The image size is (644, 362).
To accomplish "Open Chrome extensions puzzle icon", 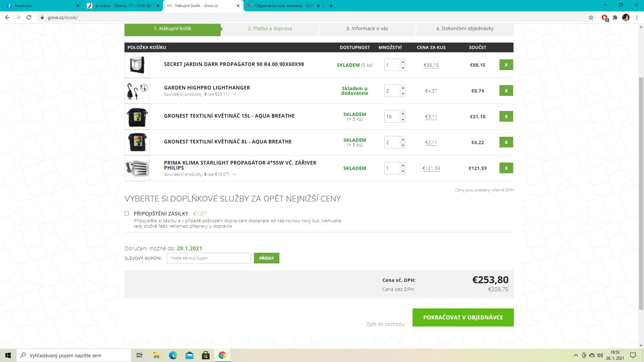I will pos(615,17).
